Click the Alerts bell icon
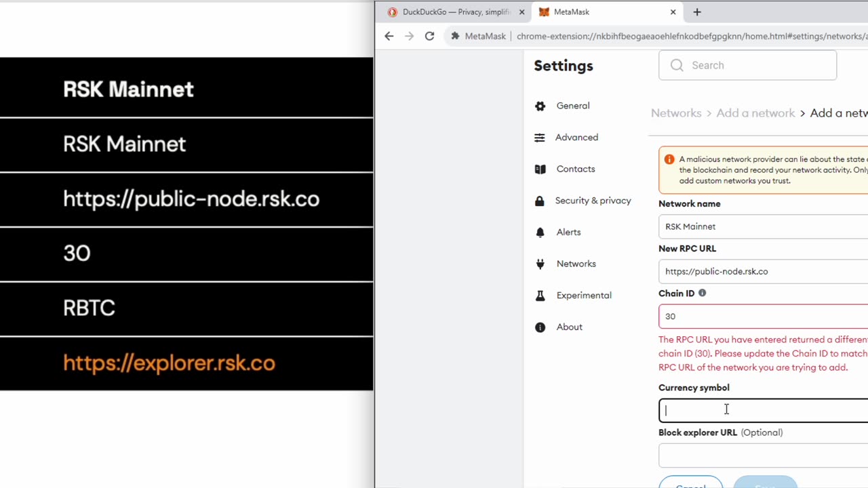Image resolution: width=868 pixels, height=488 pixels. pyautogui.click(x=540, y=232)
